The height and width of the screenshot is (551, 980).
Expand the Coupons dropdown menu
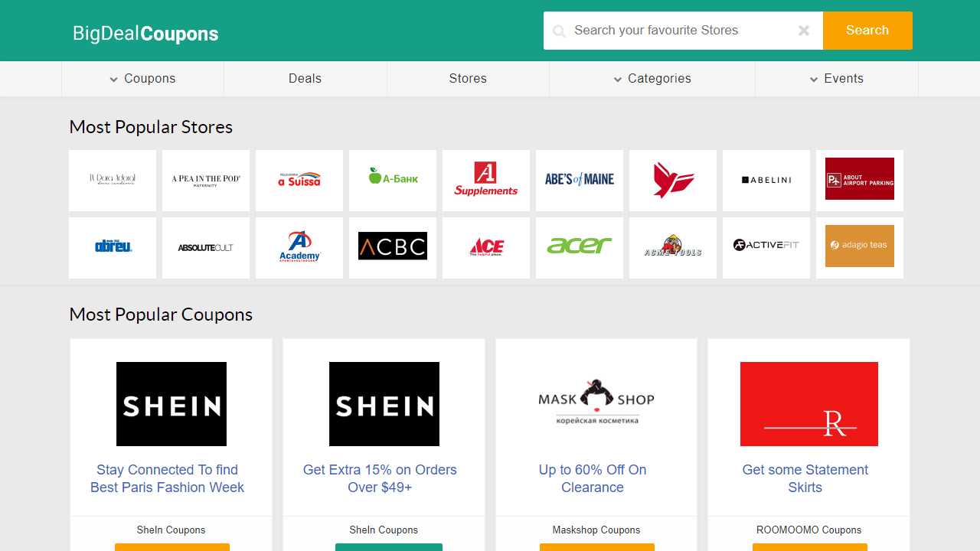click(142, 79)
